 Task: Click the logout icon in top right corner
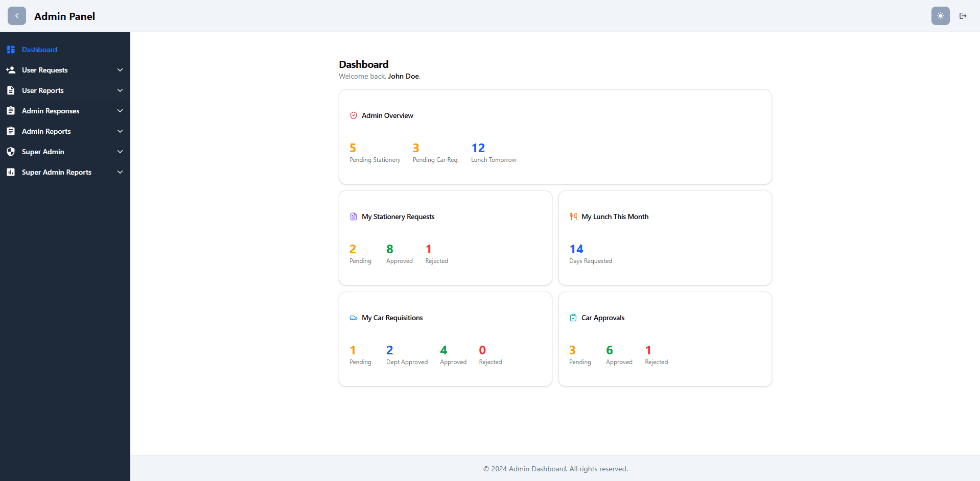click(963, 16)
